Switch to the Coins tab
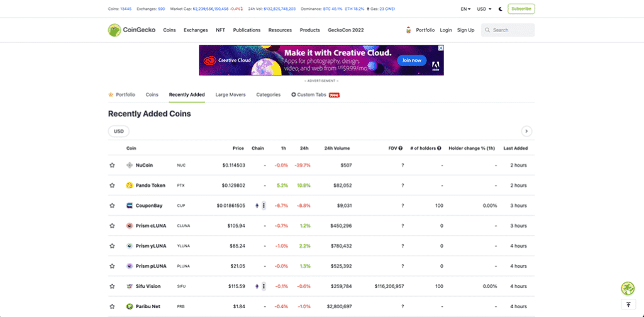The height and width of the screenshot is (317, 644). coord(152,94)
